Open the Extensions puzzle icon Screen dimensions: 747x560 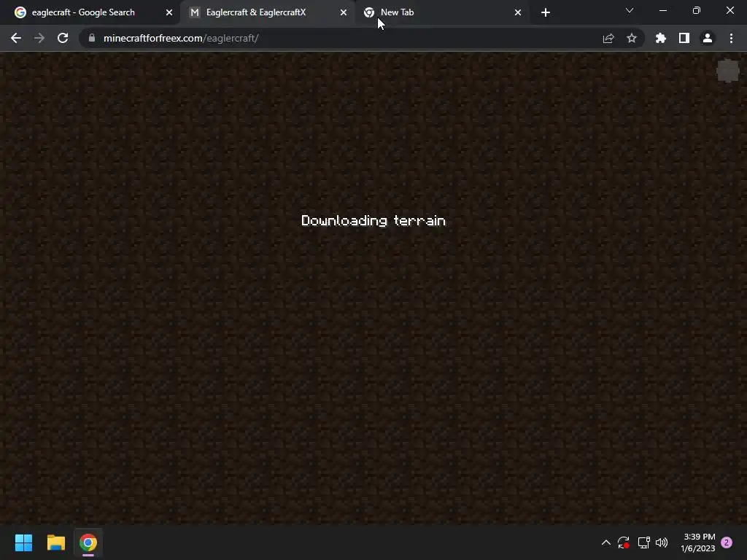(x=661, y=38)
